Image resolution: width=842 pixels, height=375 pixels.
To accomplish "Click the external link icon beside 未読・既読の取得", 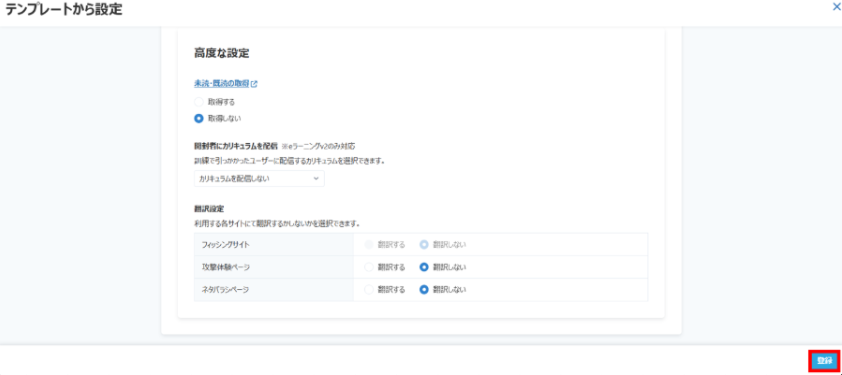I will 255,84.
